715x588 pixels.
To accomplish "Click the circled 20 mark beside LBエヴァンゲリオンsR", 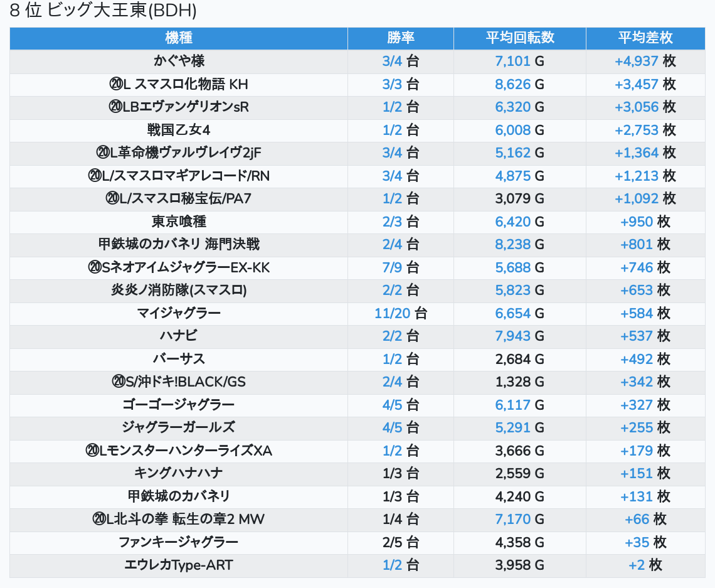I will [115, 107].
